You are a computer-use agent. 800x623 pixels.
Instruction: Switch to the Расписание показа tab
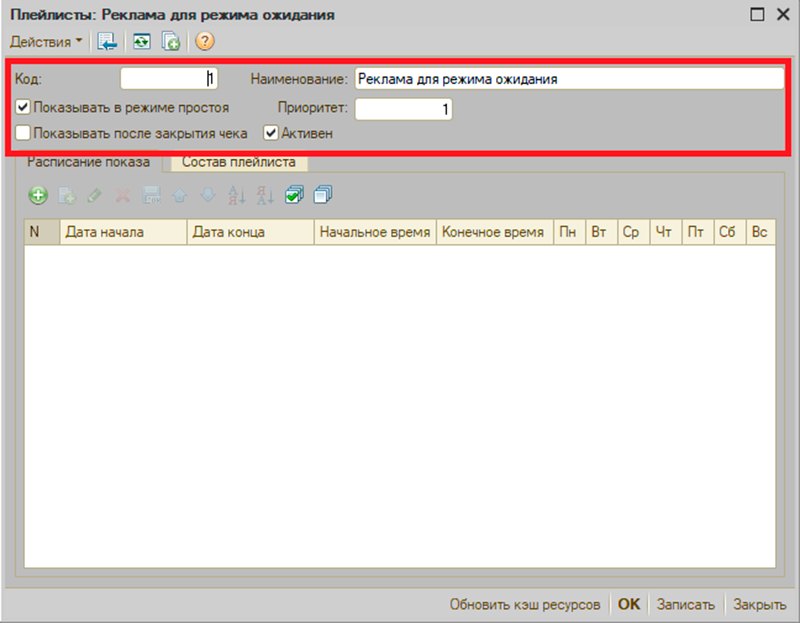point(88,162)
